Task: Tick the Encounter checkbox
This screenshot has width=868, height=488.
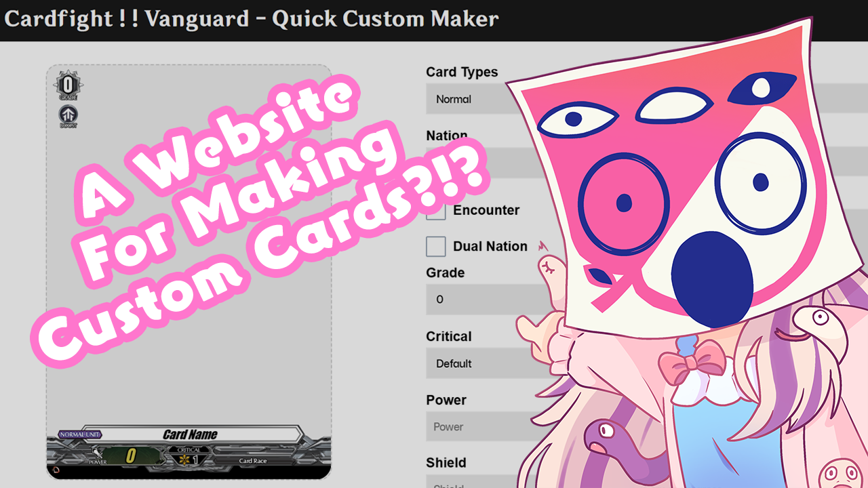Action: tap(435, 210)
